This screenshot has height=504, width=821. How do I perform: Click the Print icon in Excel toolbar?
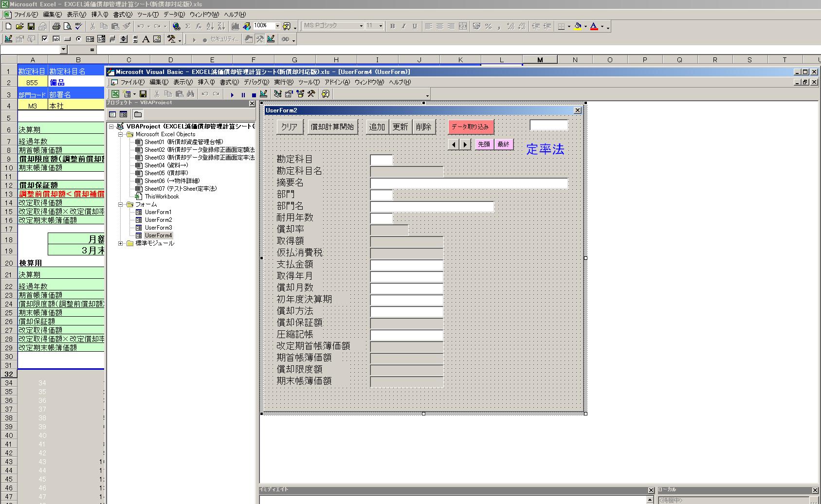point(56,26)
